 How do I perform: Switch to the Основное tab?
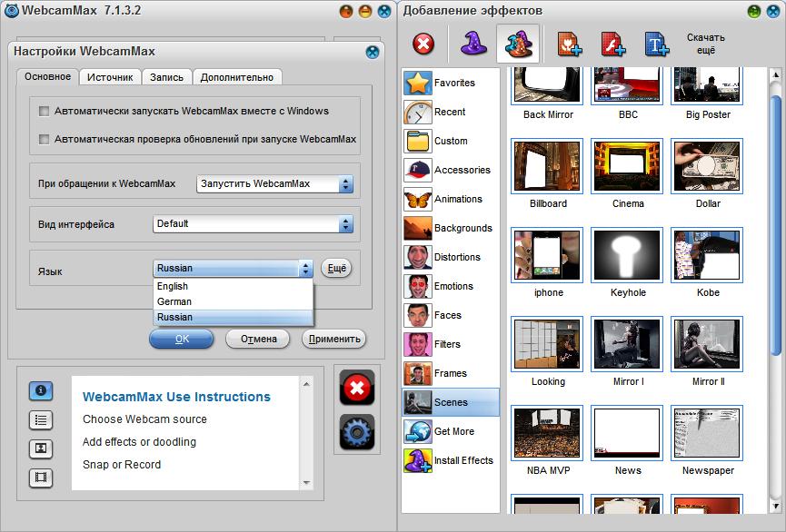[x=47, y=76]
